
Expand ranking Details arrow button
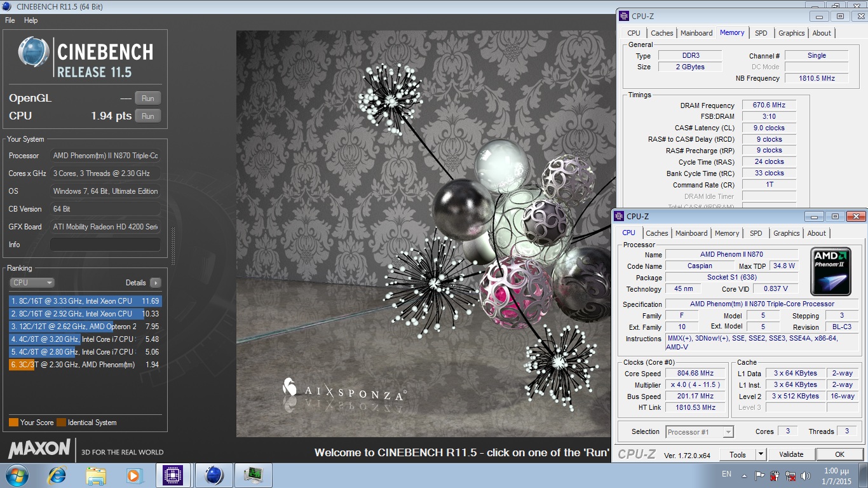[x=156, y=283]
